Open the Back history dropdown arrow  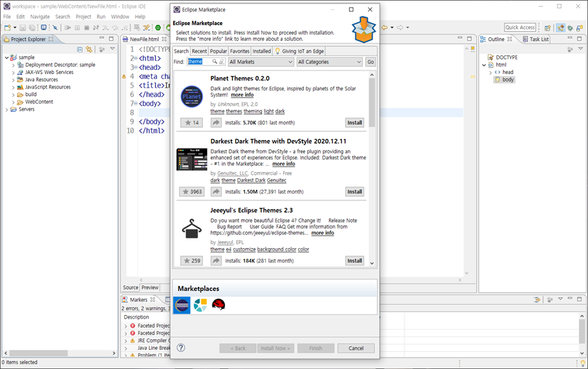[392, 28]
